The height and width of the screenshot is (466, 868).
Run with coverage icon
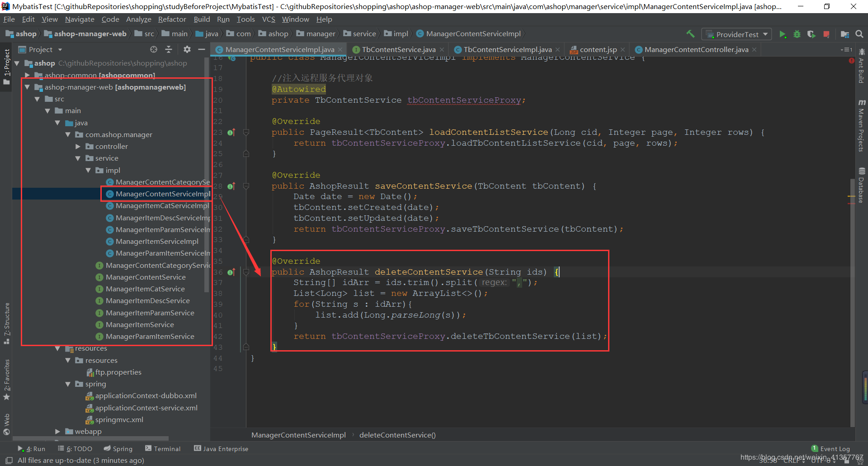pyautogui.click(x=811, y=34)
